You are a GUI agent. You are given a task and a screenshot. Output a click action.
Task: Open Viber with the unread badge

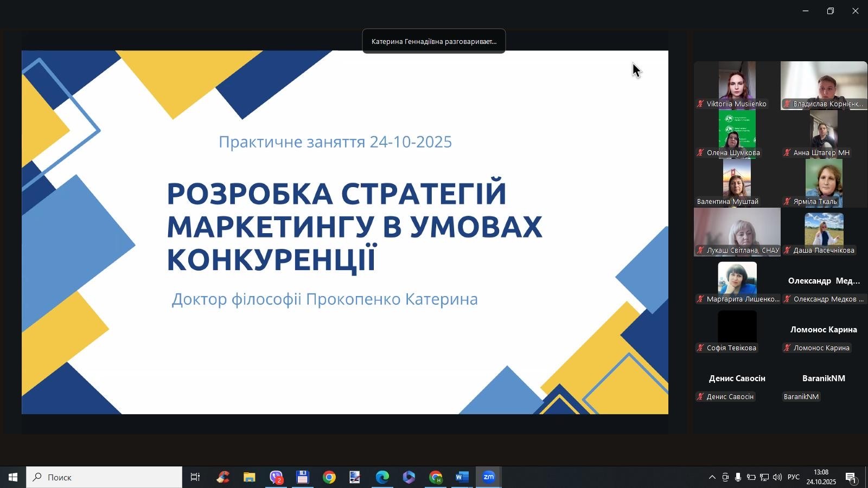(276, 477)
